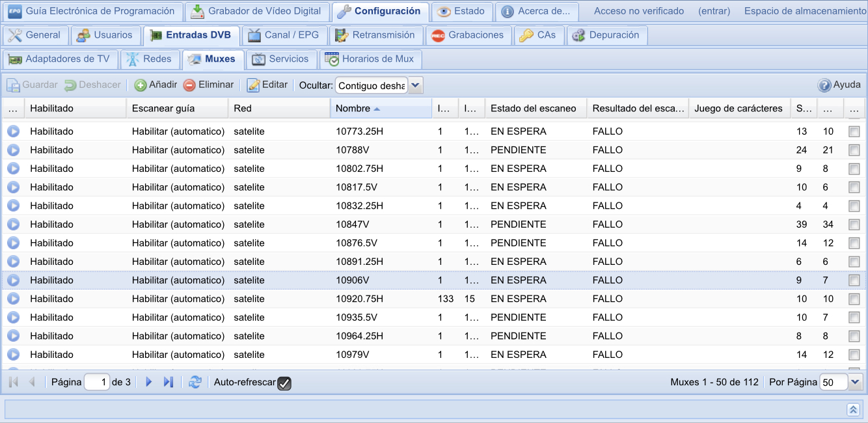Viewport: 868px width, 423px height.
Task: Sort by the Nombre column header
Action: (x=353, y=109)
